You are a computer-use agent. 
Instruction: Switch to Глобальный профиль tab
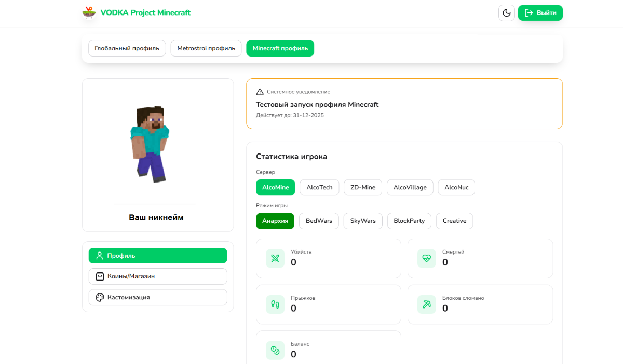(127, 48)
